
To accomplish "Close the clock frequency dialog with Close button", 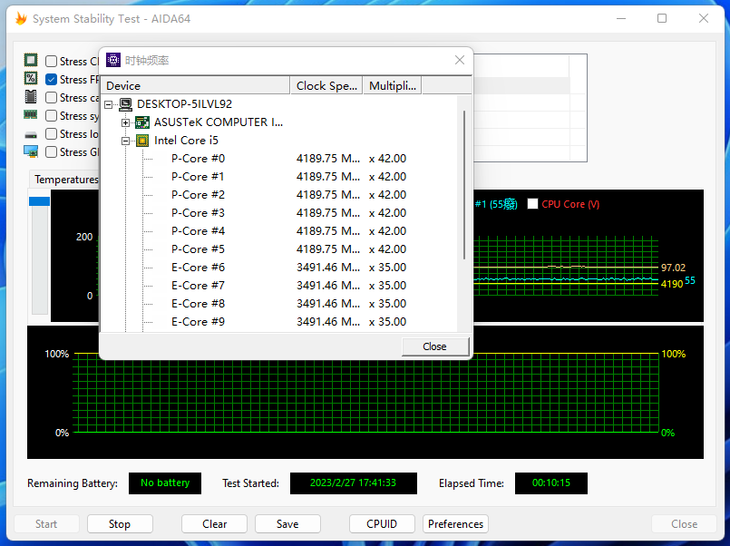I will [x=435, y=346].
